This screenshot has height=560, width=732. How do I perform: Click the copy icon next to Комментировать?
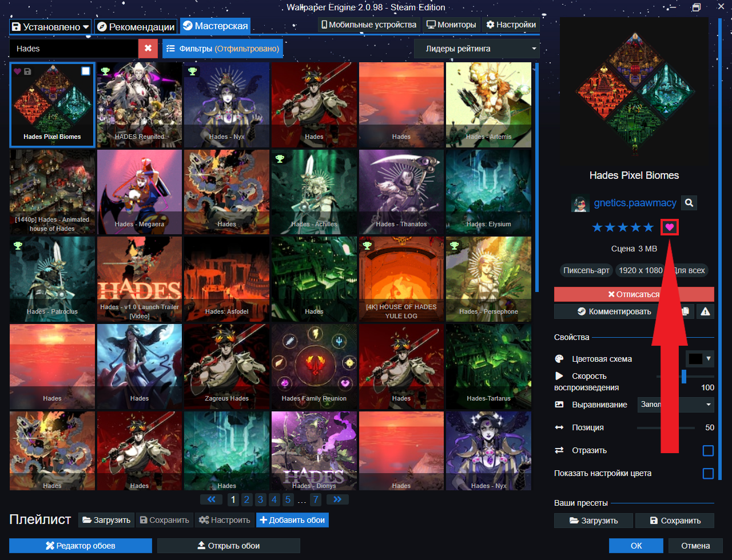[x=686, y=311]
